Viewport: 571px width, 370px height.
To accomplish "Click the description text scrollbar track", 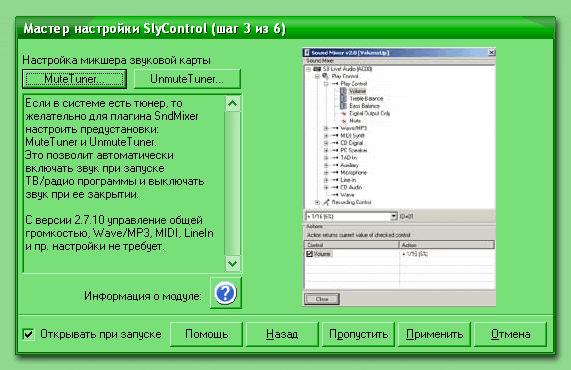I will click(x=232, y=184).
